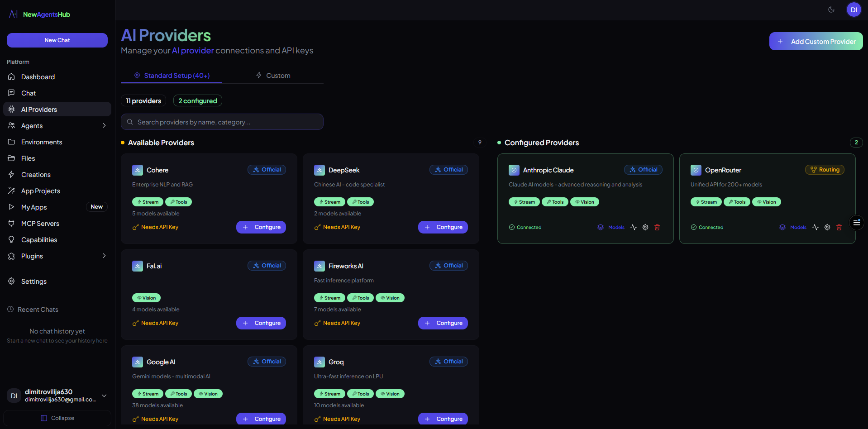Collapse the sidebar
This screenshot has height=429, width=868.
[57, 418]
